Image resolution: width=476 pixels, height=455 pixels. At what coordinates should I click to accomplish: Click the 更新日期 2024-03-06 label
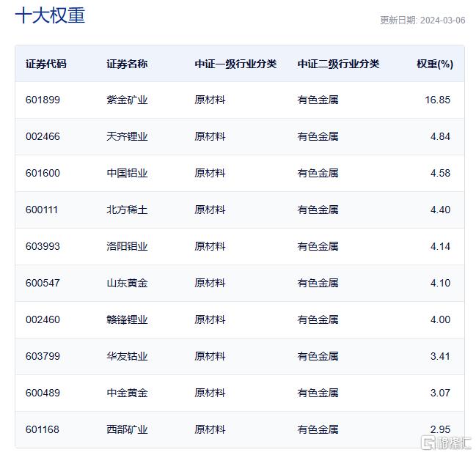tap(422, 21)
